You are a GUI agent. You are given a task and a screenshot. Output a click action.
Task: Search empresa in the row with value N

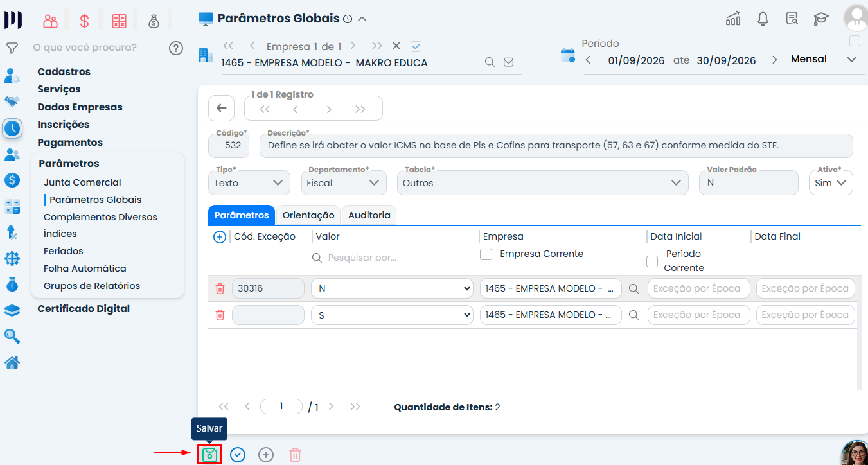tap(634, 289)
